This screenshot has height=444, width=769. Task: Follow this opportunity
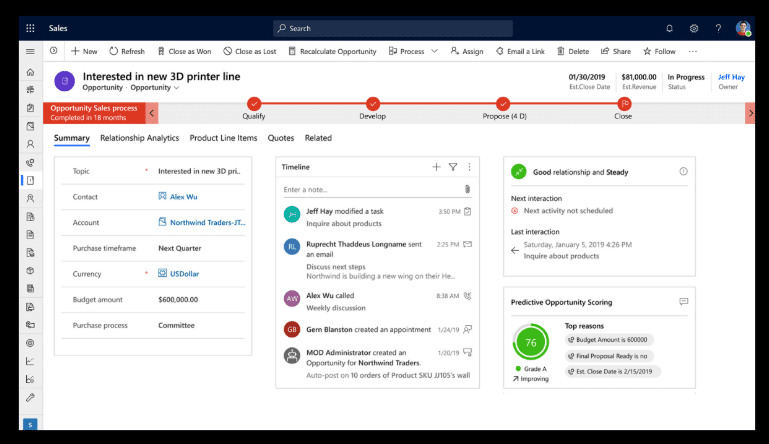coord(659,51)
